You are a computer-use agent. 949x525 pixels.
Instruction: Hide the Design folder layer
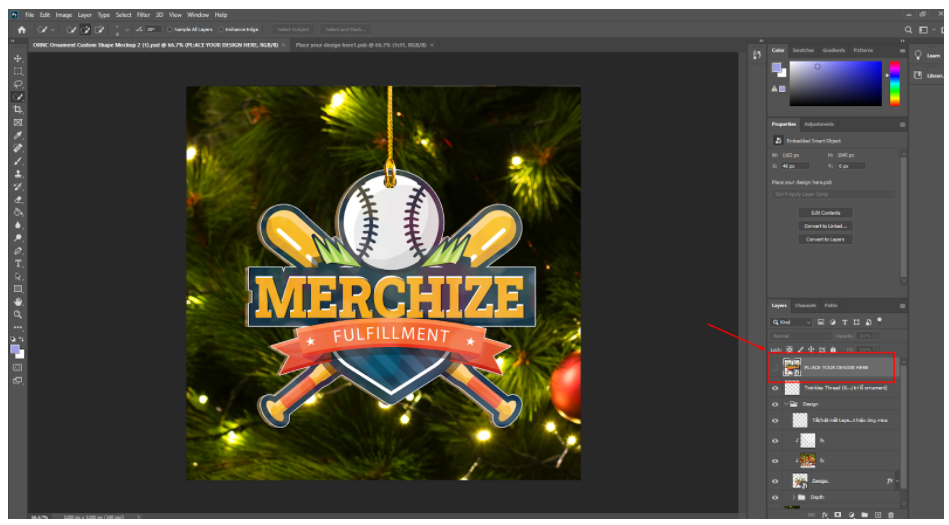coord(775,404)
